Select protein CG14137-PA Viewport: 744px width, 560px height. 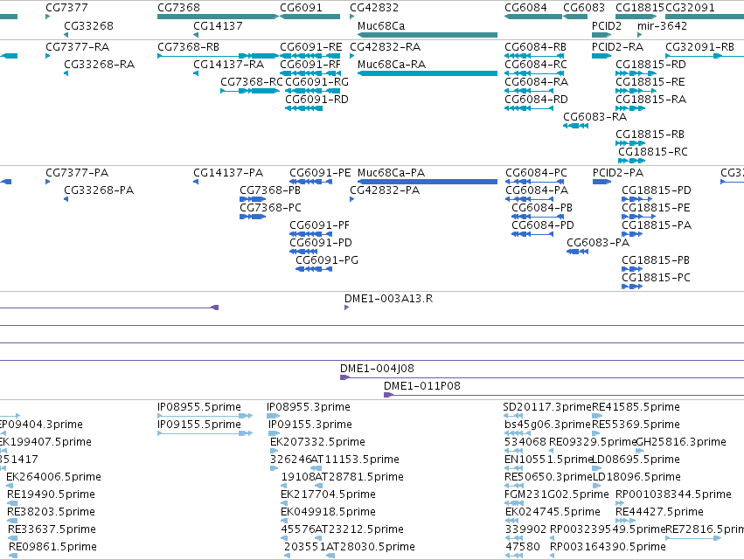[196, 182]
